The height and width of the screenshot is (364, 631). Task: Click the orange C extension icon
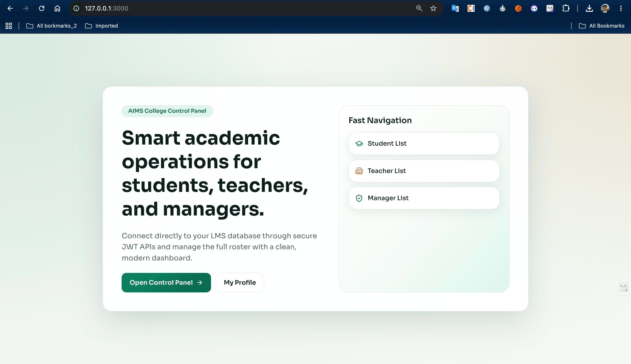point(471,8)
